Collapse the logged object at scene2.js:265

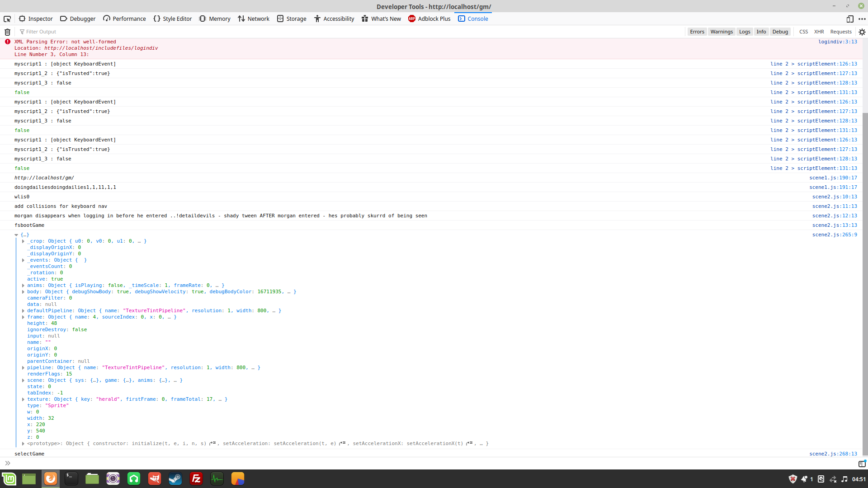click(x=16, y=235)
